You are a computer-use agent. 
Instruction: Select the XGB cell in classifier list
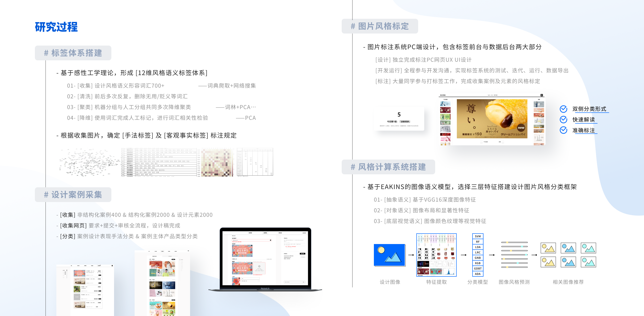[477, 263]
